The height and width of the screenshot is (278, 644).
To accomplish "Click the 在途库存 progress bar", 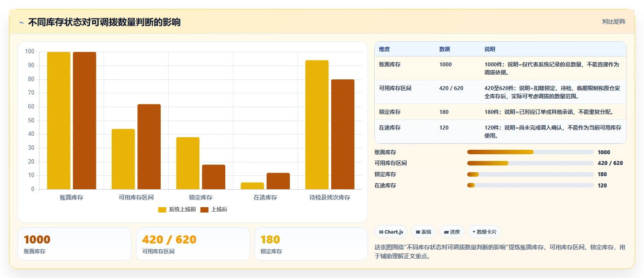I will click(x=530, y=185).
